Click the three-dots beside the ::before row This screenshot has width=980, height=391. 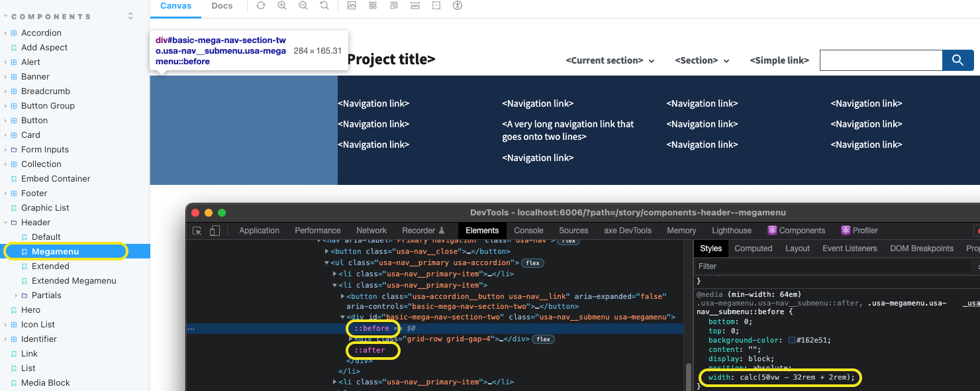[x=191, y=329]
